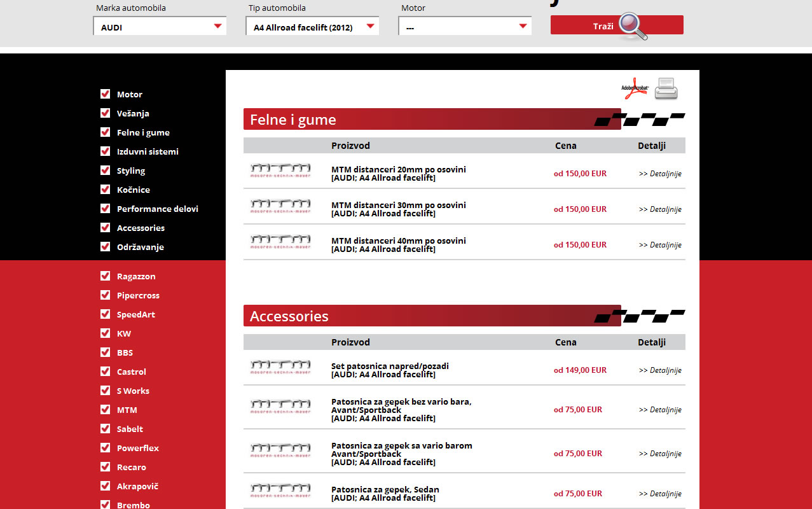Screen dimensions: 812x509
Task: Uncheck the Felne i gume checkbox
Action: (x=106, y=132)
